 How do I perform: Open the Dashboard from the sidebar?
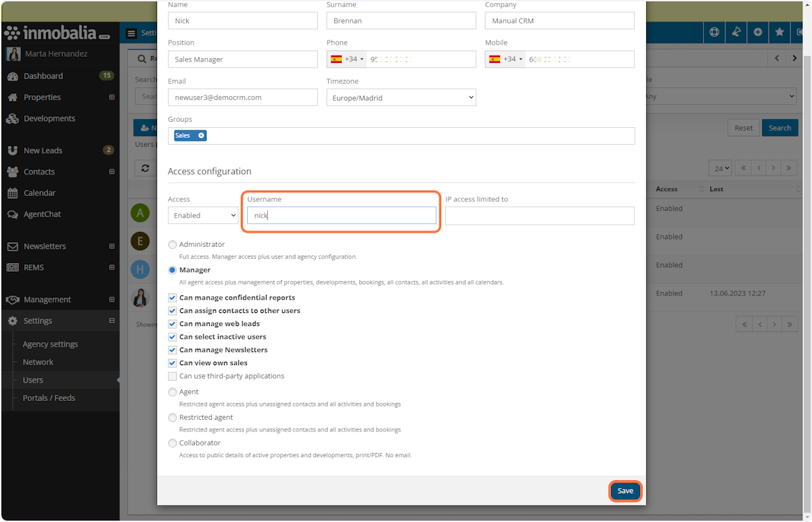point(41,76)
